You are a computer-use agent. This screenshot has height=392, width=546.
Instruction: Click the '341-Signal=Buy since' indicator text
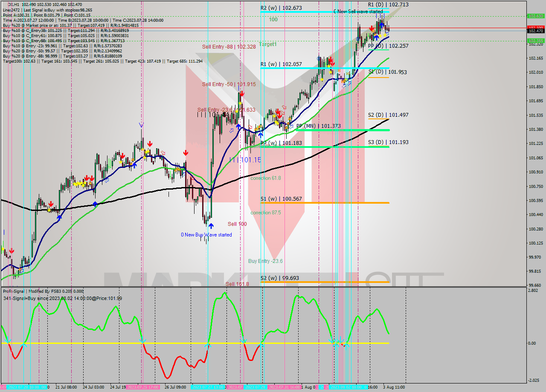(62, 298)
